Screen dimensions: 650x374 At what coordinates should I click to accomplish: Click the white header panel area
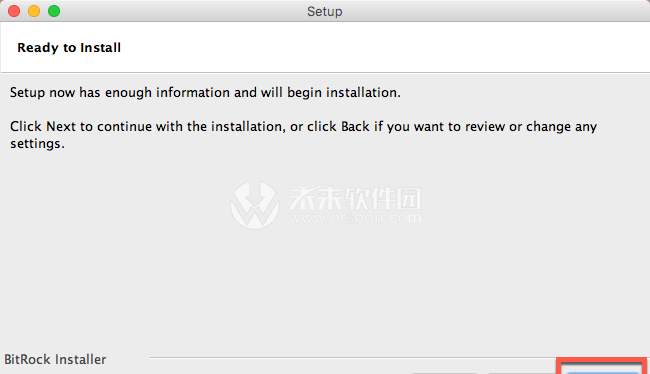tap(325, 47)
